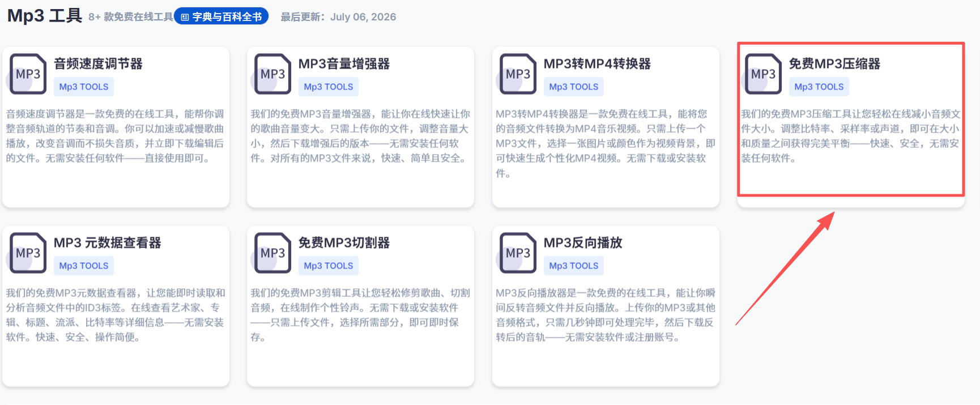
Task: Click the MP3 icon on the MP3反向播放 card
Action: (x=517, y=253)
